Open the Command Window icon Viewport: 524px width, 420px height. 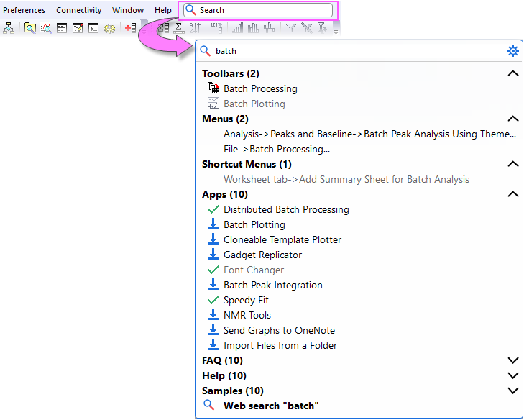[93, 28]
